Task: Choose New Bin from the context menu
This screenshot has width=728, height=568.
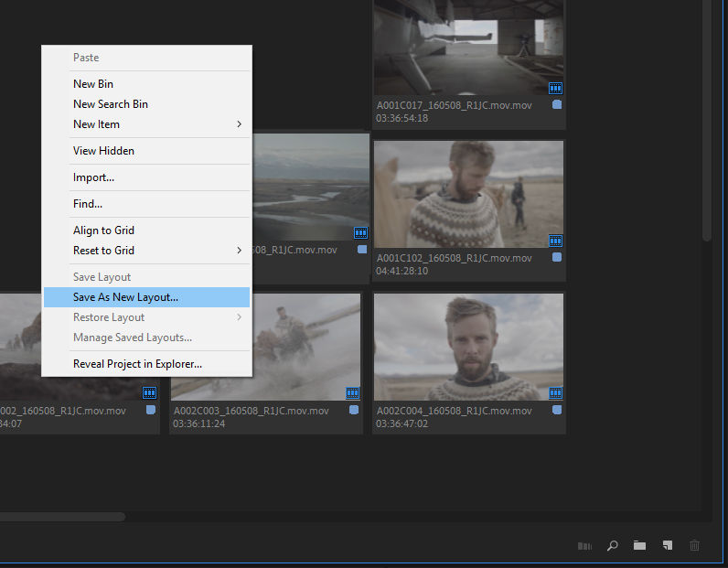Action: pos(146,84)
